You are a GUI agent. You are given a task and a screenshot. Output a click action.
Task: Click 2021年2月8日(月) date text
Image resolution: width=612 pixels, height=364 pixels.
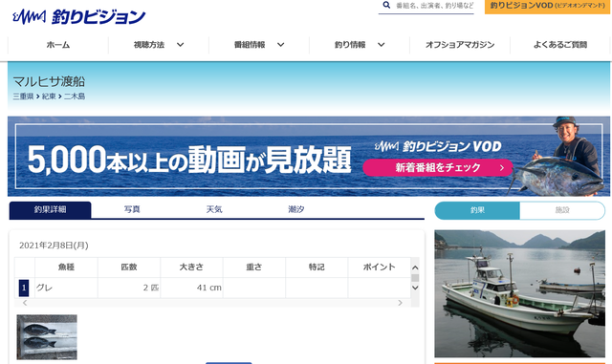coord(54,246)
